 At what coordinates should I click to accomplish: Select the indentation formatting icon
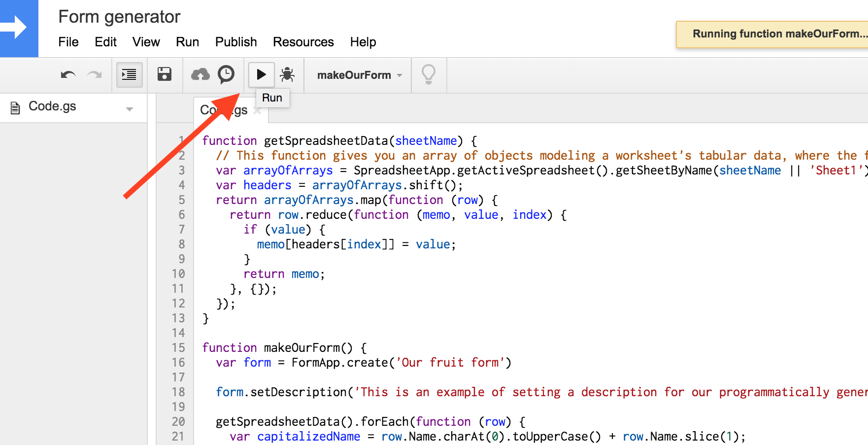(129, 74)
